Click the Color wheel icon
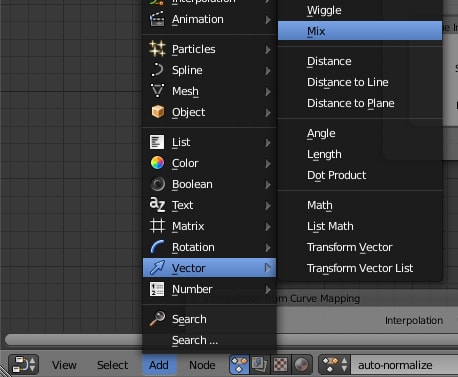The image size is (458, 377). point(157,163)
